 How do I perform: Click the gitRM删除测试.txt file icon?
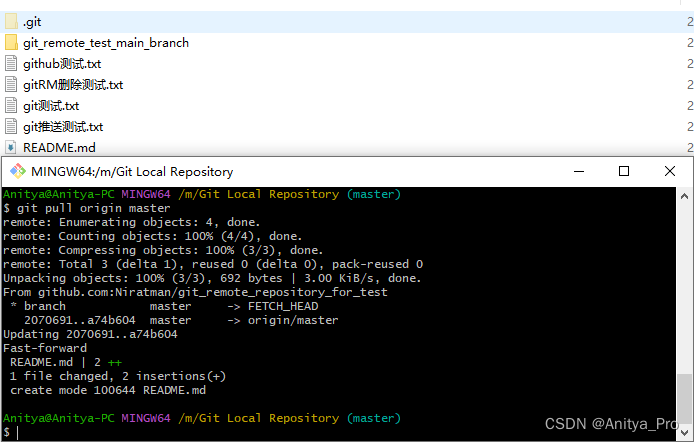[x=11, y=85]
